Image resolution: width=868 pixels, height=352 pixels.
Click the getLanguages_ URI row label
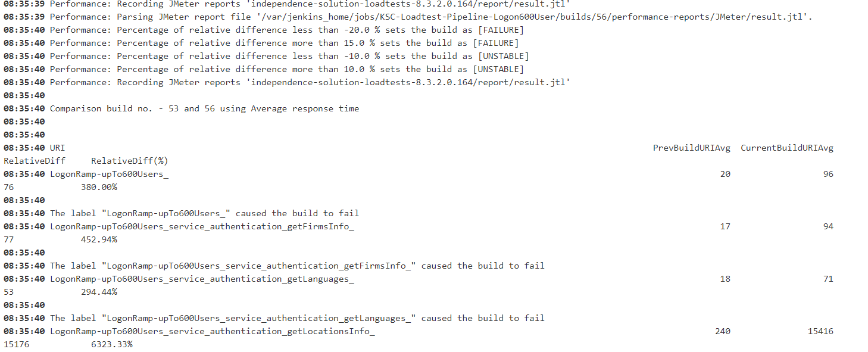(202, 279)
